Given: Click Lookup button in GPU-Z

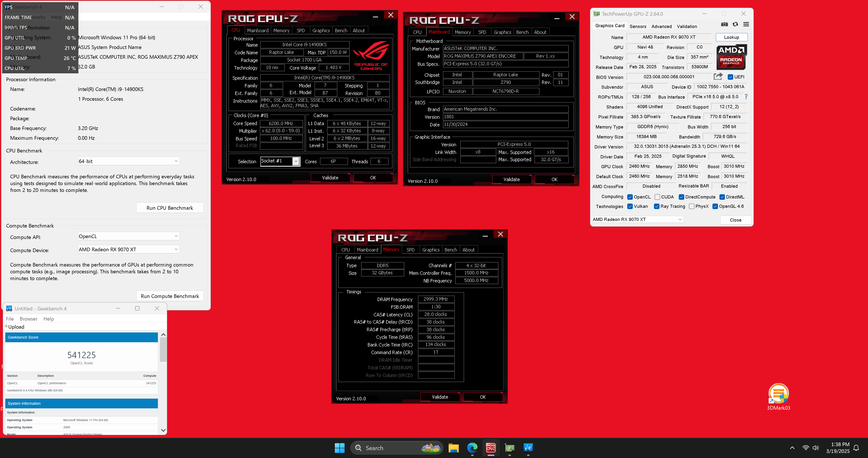Looking at the screenshot, I should click(732, 37).
